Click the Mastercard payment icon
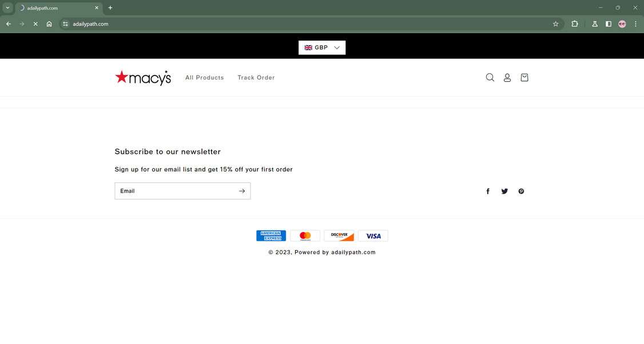This screenshot has width=644, height=344. tap(305, 235)
